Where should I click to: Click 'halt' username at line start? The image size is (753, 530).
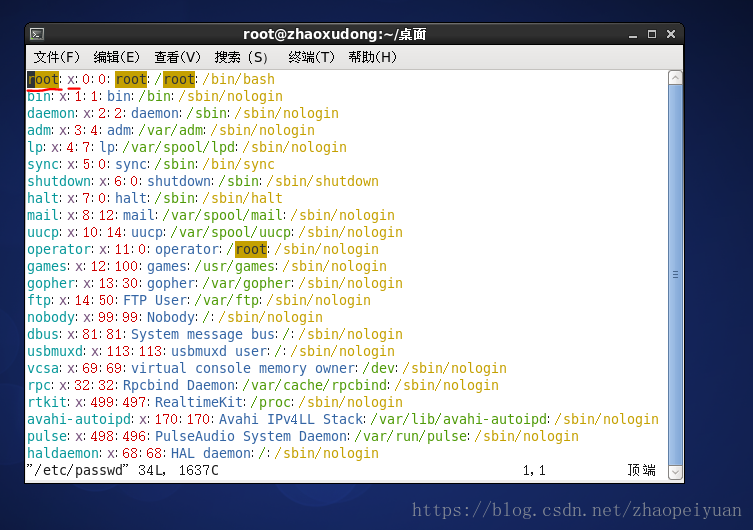[43, 198]
